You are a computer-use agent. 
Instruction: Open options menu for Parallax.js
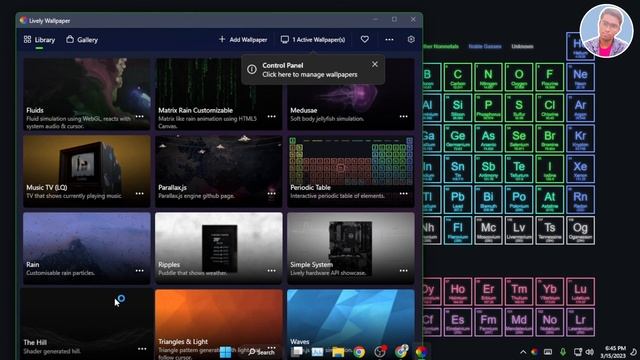pyautogui.click(x=271, y=193)
